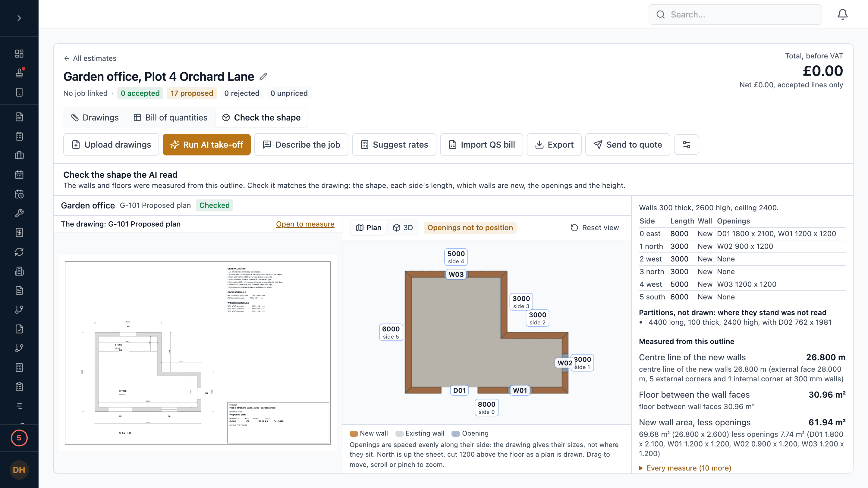Edit the estimate title with pencil icon
Screen dimensions: 868x488
point(263,77)
